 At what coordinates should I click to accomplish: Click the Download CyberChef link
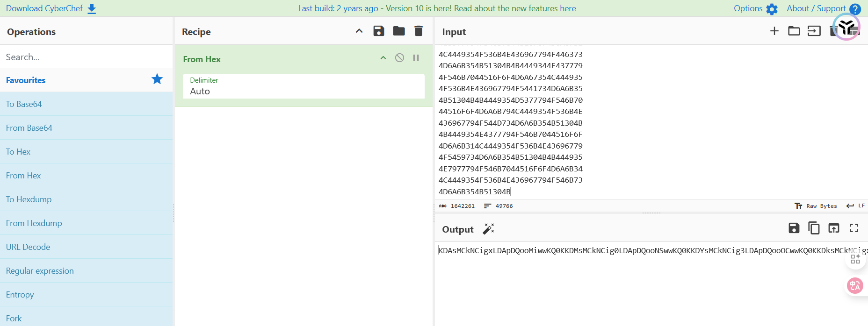[51, 8]
